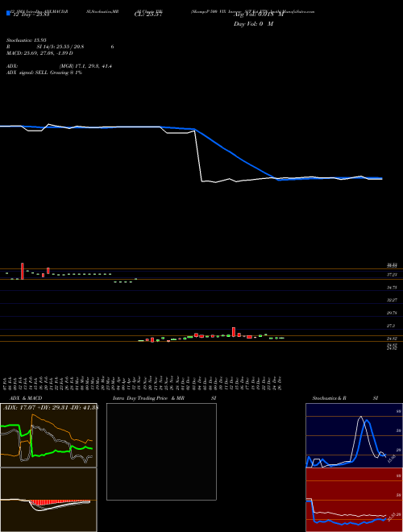Open the blue Stochastics mini chart
Screen dimensions: 403x532
click(354, 435)
